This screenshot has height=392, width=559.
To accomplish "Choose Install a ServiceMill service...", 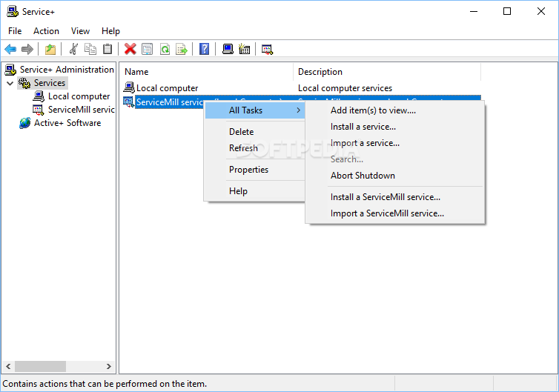I will [395, 197].
